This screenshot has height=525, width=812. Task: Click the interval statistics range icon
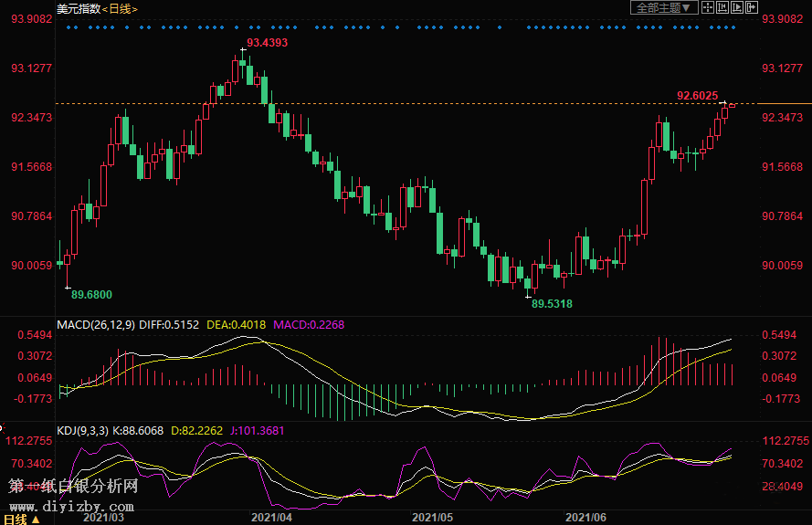[x=722, y=7]
